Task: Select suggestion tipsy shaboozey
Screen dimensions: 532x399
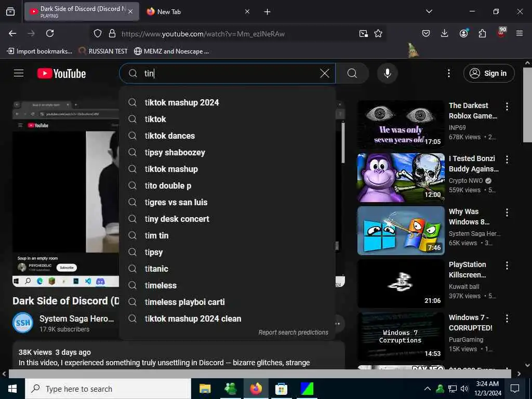Action: (228, 152)
